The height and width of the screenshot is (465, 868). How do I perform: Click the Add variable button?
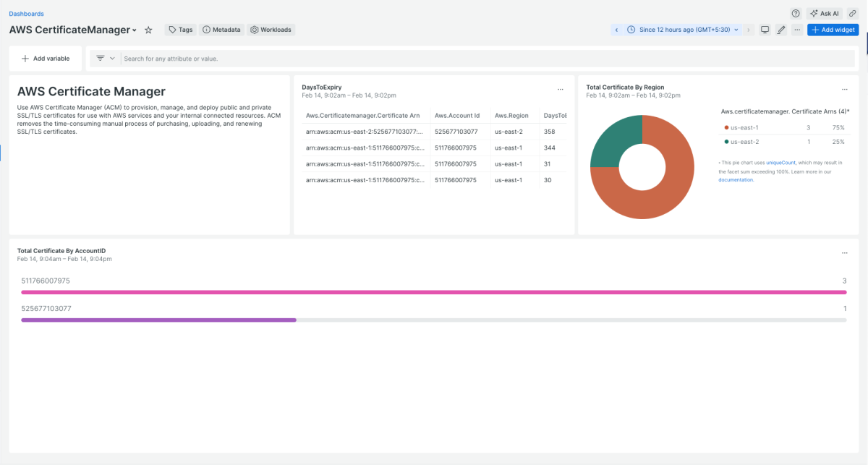click(x=46, y=59)
